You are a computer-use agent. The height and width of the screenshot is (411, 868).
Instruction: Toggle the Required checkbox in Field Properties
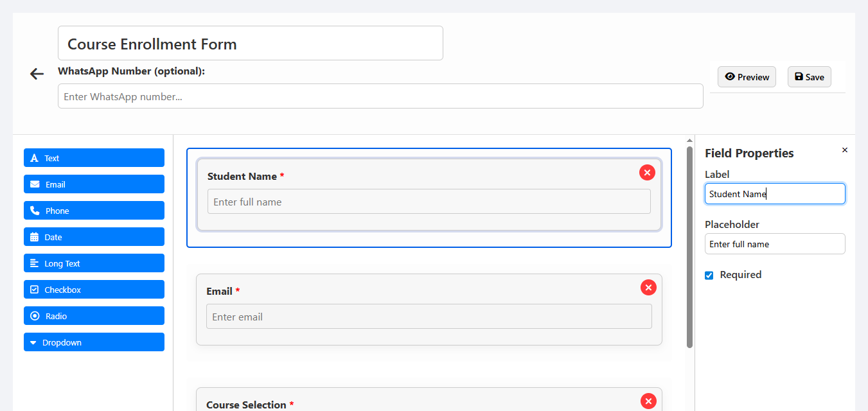pos(709,275)
